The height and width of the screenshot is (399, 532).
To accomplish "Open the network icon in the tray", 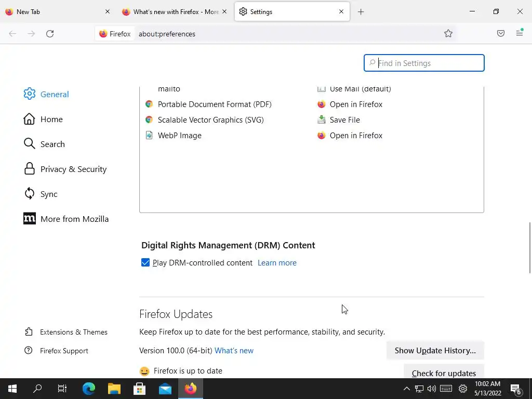I will point(419,389).
